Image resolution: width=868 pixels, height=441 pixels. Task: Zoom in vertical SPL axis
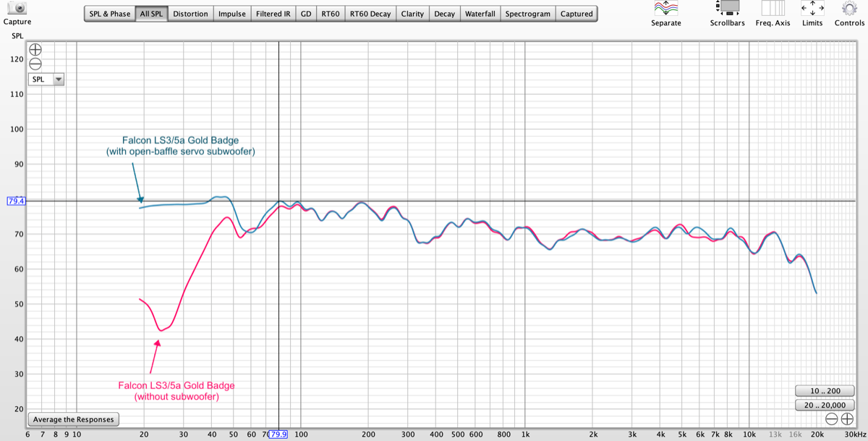pos(35,50)
